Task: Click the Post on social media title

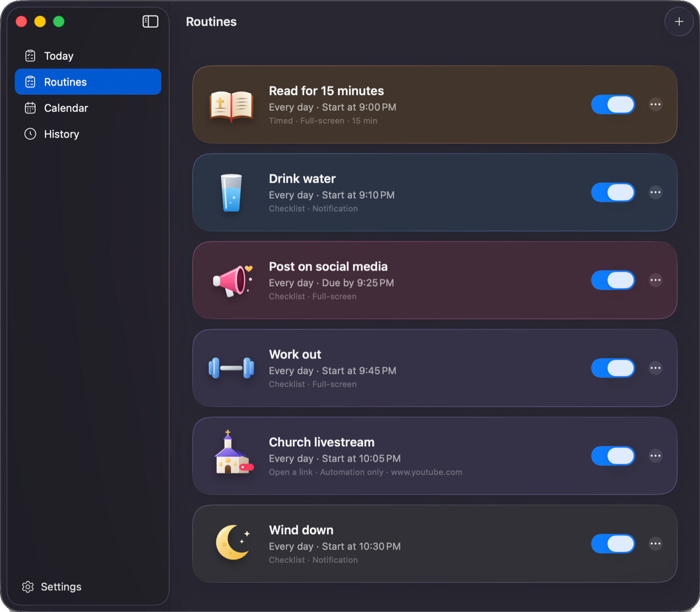Action: pos(328,266)
